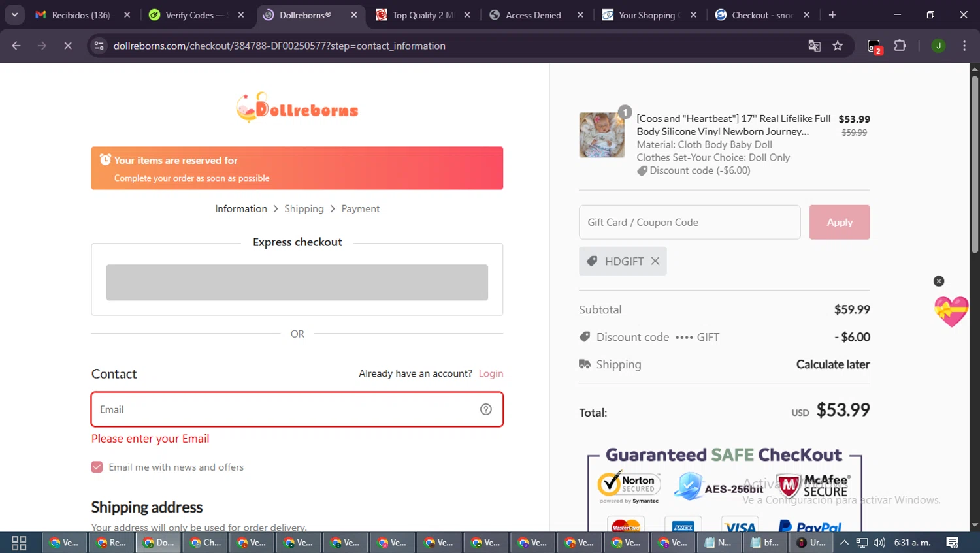Viewport: 980px width, 553px height.
Task: Switch to the Do... Chrome taskbar window
Action: (x=158, y=543)
